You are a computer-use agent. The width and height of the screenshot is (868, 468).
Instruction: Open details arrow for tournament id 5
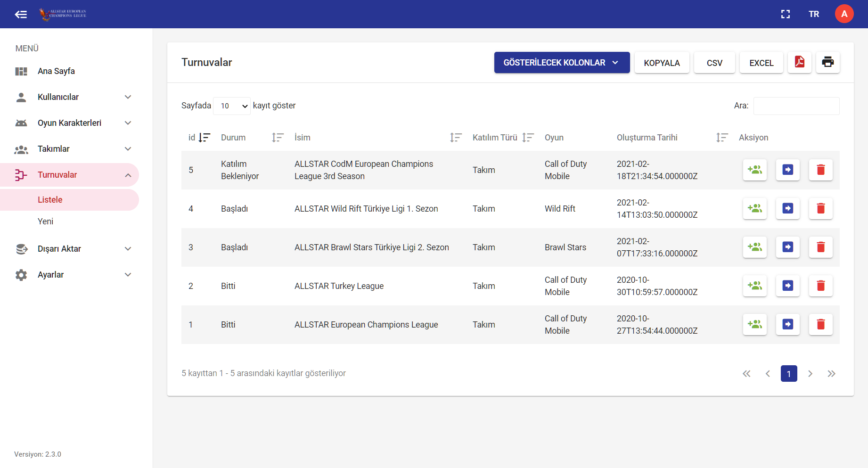788,170
